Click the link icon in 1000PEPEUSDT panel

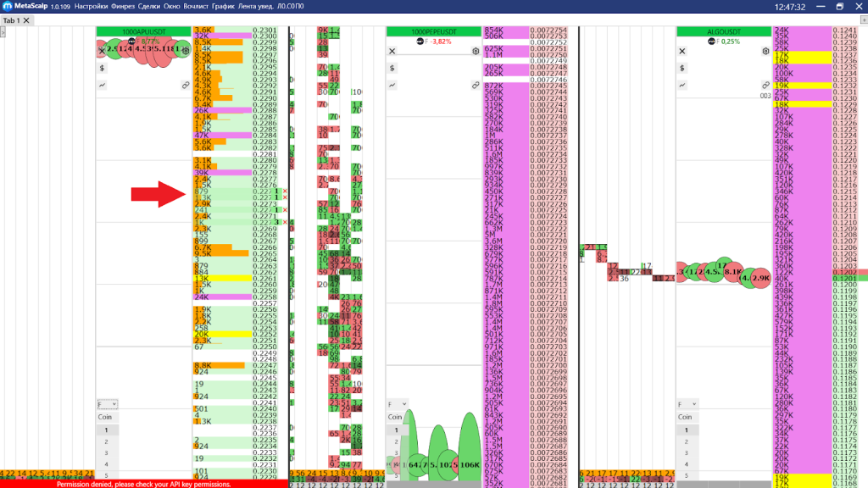click(476, 86)
